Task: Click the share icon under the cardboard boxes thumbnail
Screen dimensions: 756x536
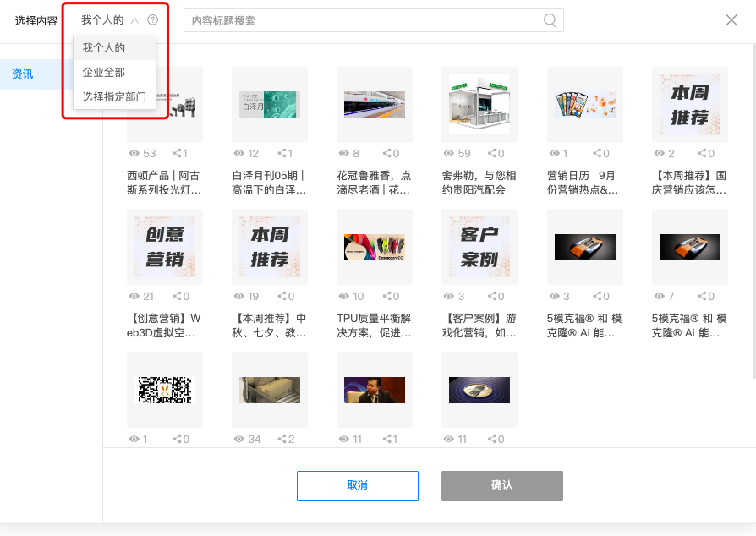Action: click(282, 439)
